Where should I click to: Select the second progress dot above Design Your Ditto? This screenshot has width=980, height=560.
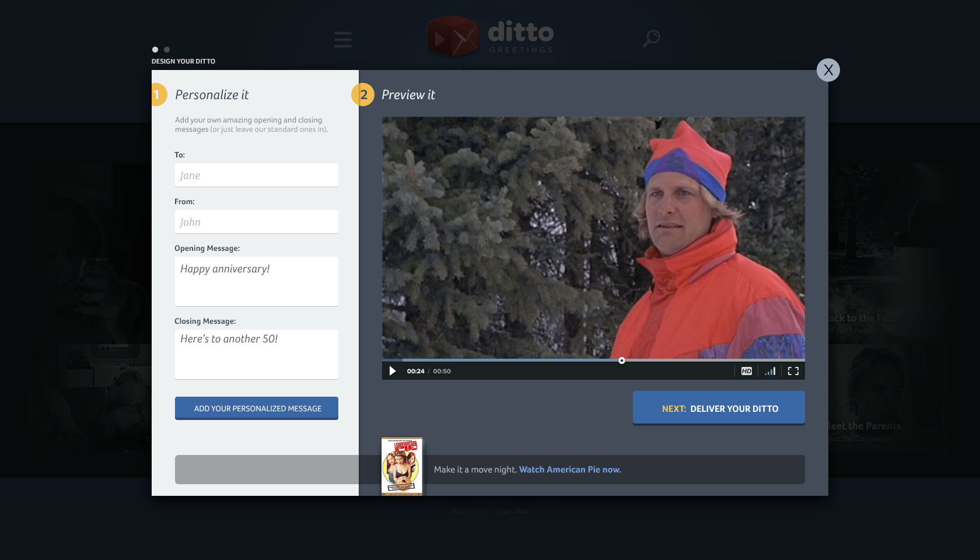click(166, 50)
